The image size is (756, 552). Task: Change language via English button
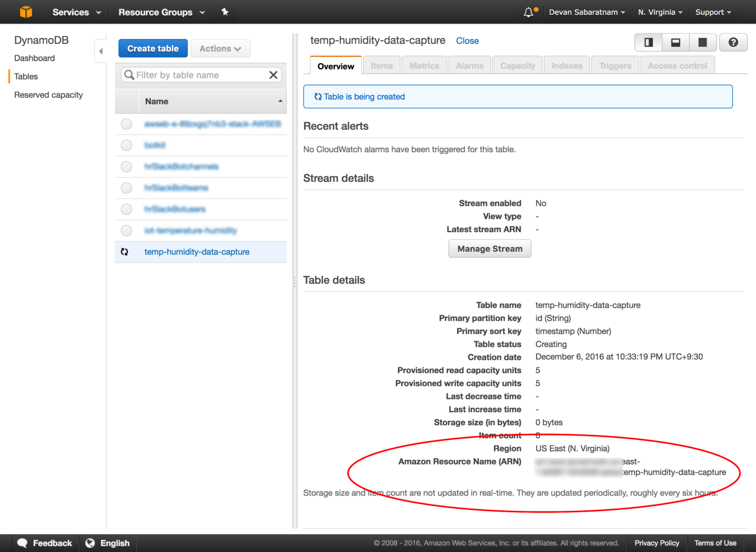pos(107,543)
